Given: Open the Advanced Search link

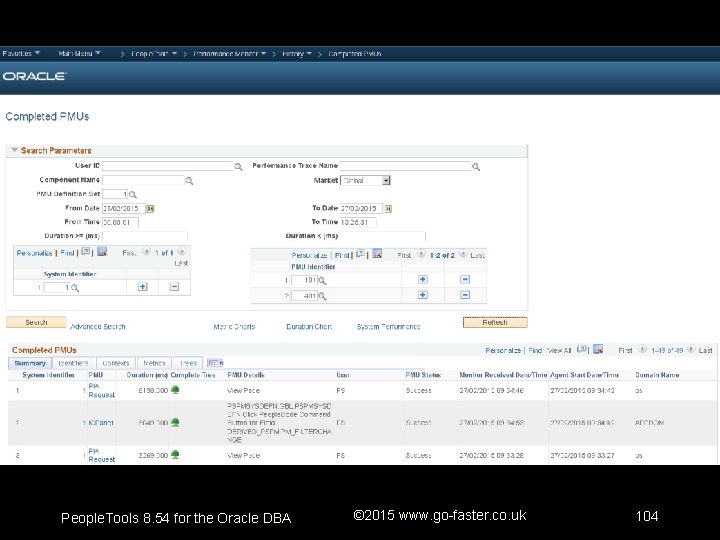Looking at the screenshot, I should pos(98,326).
